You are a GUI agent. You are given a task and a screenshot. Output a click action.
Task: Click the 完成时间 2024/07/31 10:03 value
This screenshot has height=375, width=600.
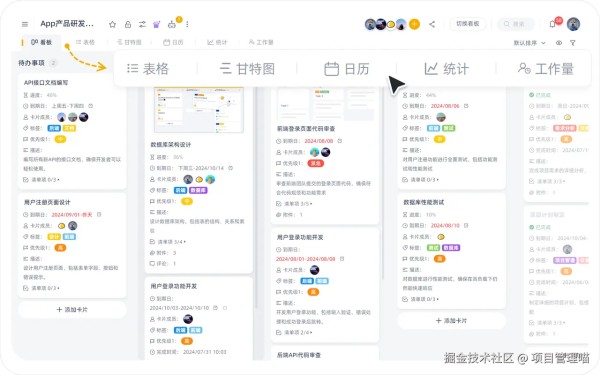click(x=204, y=352)
